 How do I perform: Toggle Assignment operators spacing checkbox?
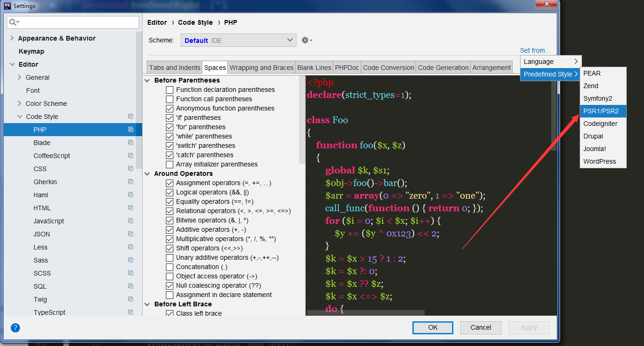pyautogui.click(x=170, y=183)
